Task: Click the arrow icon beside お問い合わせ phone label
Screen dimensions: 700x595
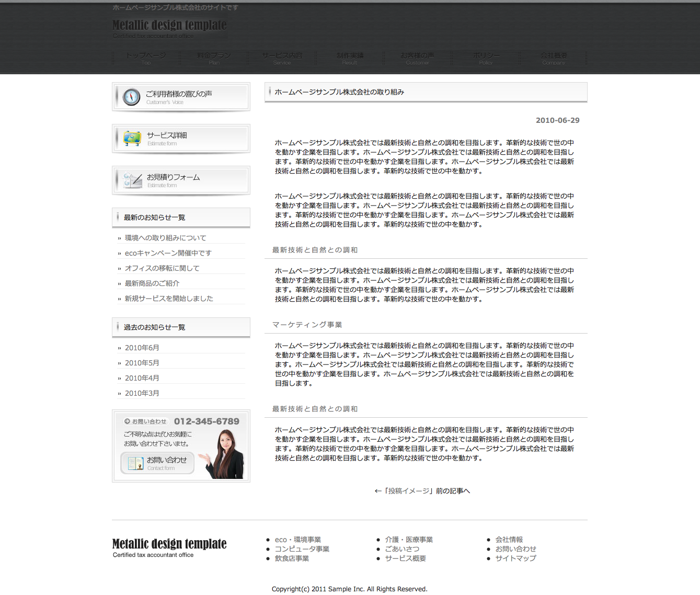Action: 127,421
